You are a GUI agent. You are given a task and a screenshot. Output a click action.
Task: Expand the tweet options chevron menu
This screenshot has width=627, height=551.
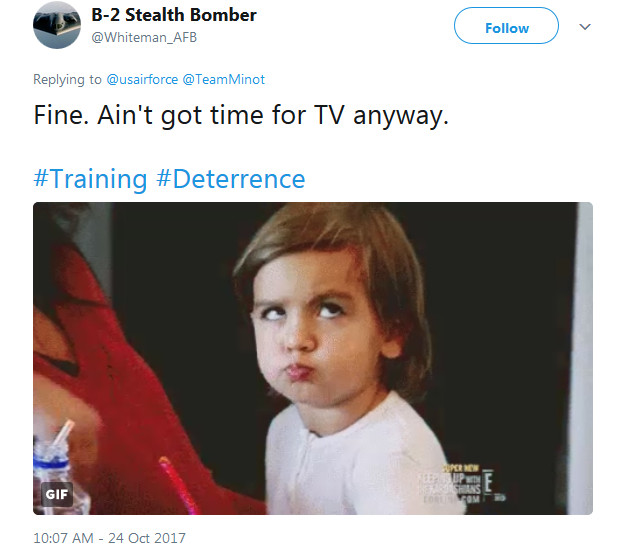[585, 27]
